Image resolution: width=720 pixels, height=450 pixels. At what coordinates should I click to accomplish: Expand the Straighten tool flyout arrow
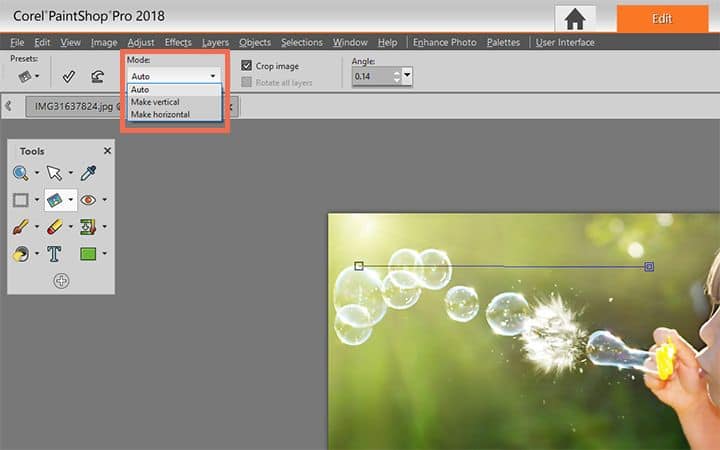[x=71, y=200]
